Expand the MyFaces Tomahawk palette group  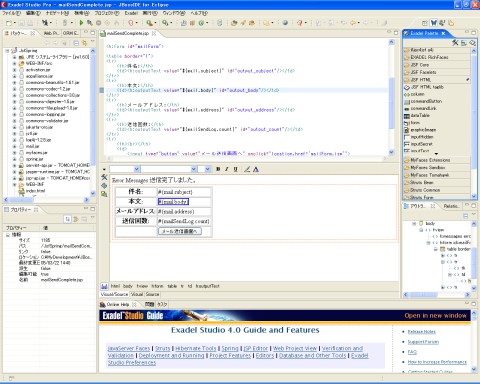point(437,175)
